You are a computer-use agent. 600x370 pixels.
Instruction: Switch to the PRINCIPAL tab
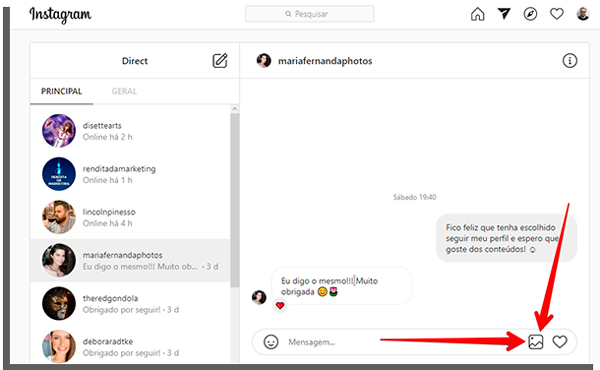tap(61, 91)
